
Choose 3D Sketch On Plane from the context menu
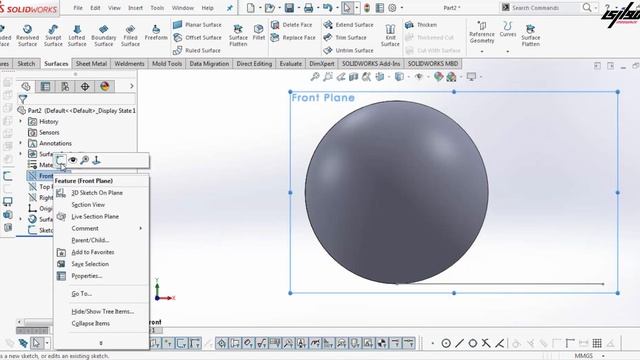pyautogui.click(x=97, y=193)
